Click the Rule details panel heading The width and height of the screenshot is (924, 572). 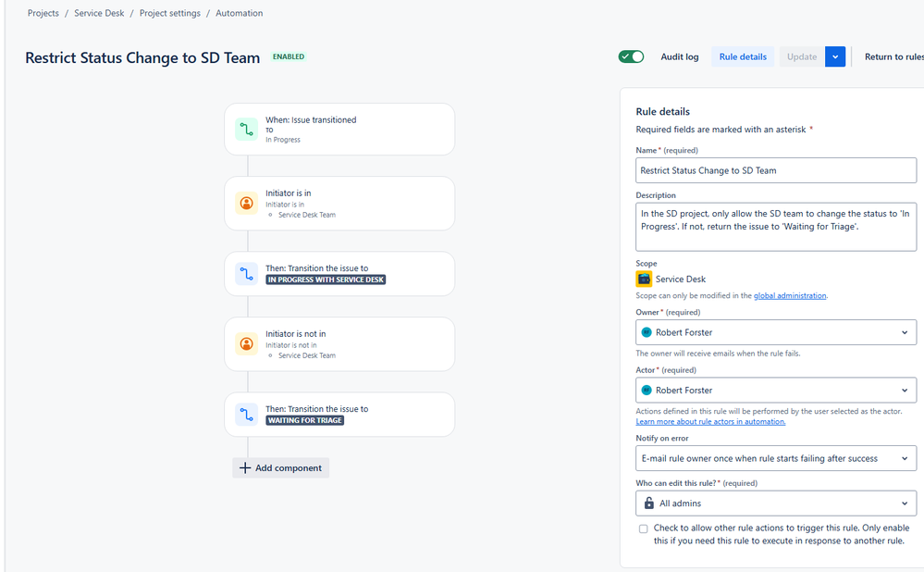coord(662,111)
